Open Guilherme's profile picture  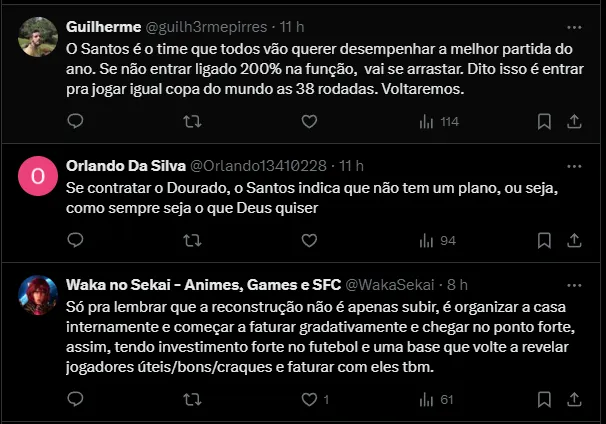[x=38, y=37]
